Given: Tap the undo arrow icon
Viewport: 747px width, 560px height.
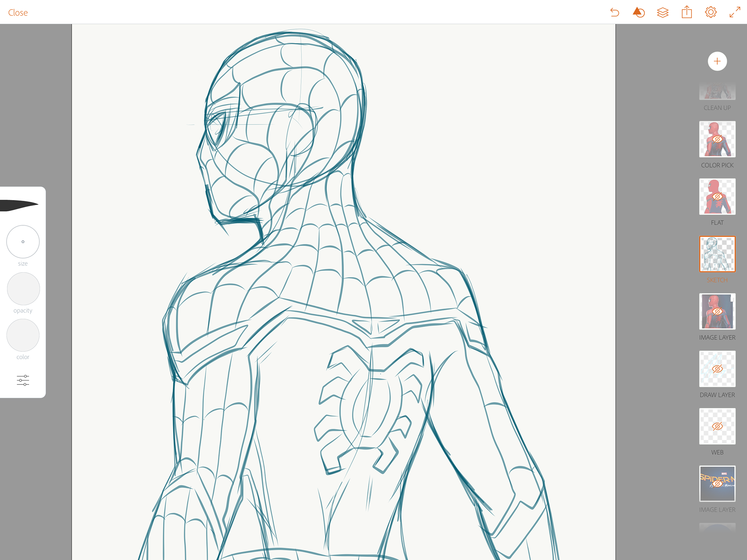Looking at the screenshot, I should coord(615,12).
